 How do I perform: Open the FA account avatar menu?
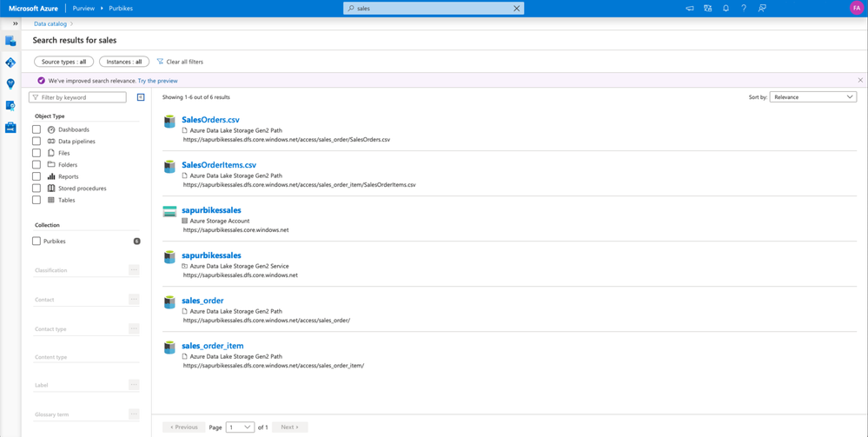click(x=856, y=9)
